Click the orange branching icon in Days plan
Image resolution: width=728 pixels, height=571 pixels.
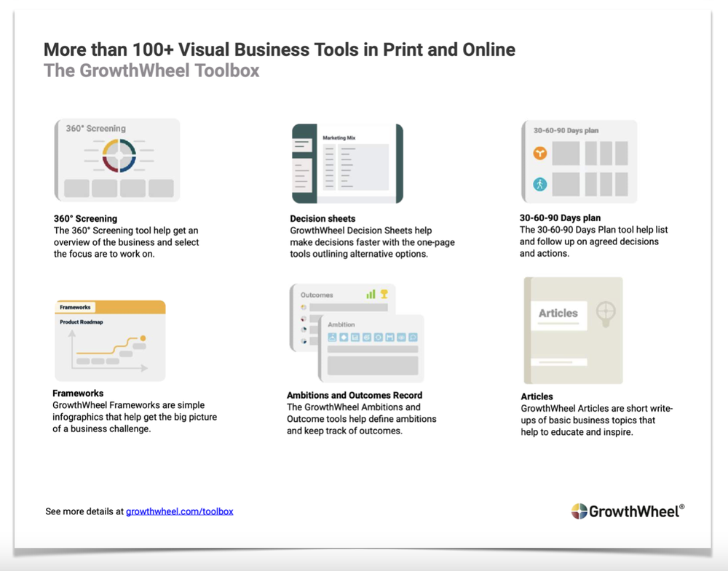(539, 153)
